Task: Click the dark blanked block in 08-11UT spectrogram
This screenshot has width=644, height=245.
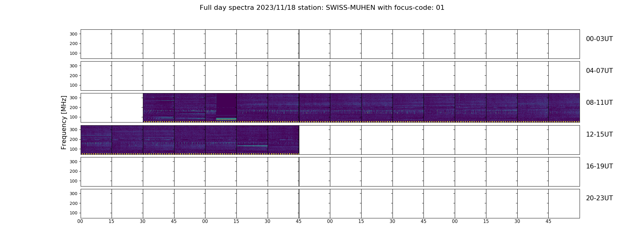Action: (226, 104)
